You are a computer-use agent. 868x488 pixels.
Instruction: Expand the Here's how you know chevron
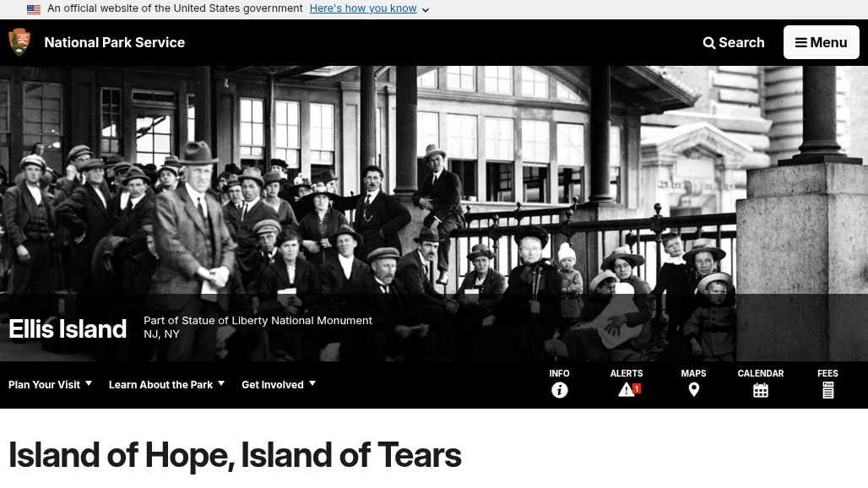coord(426,10)
